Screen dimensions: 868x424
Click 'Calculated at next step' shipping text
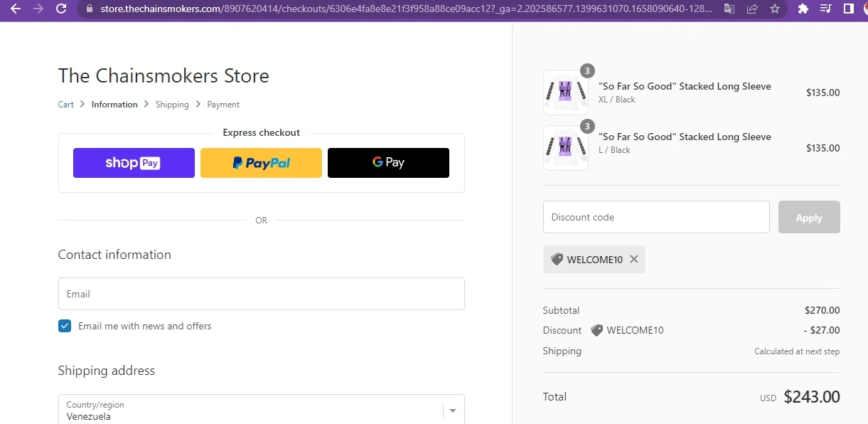click(x=797, y=351)
